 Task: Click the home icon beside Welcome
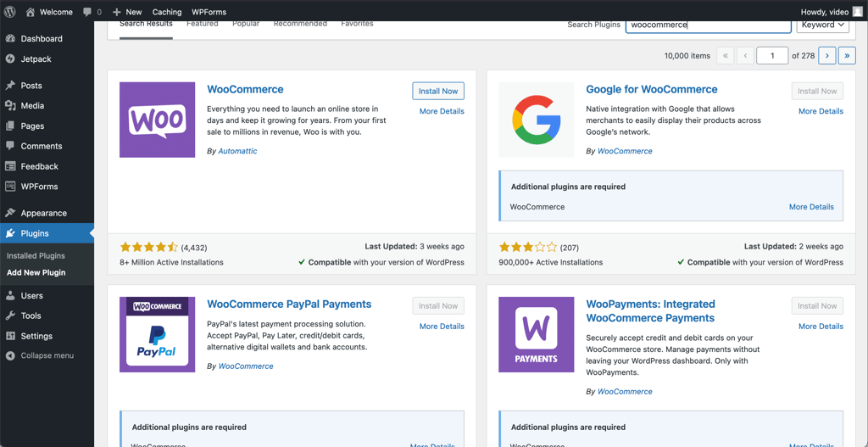tap(31, 12)
